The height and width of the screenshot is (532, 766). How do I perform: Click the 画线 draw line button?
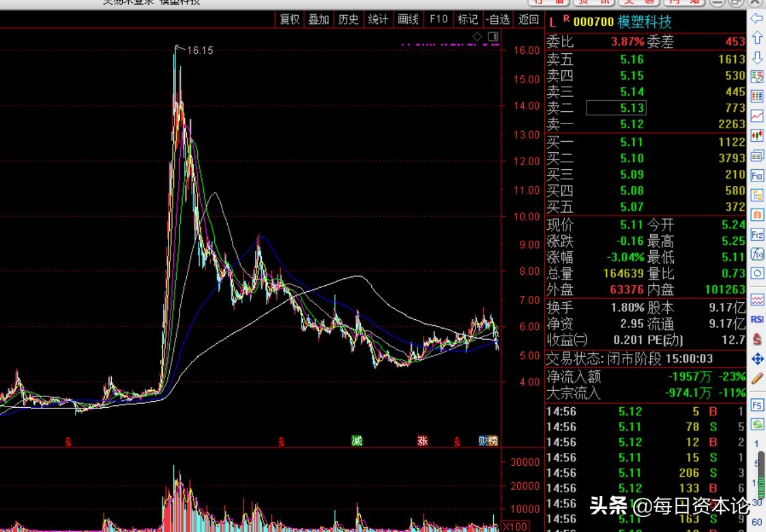408,19
